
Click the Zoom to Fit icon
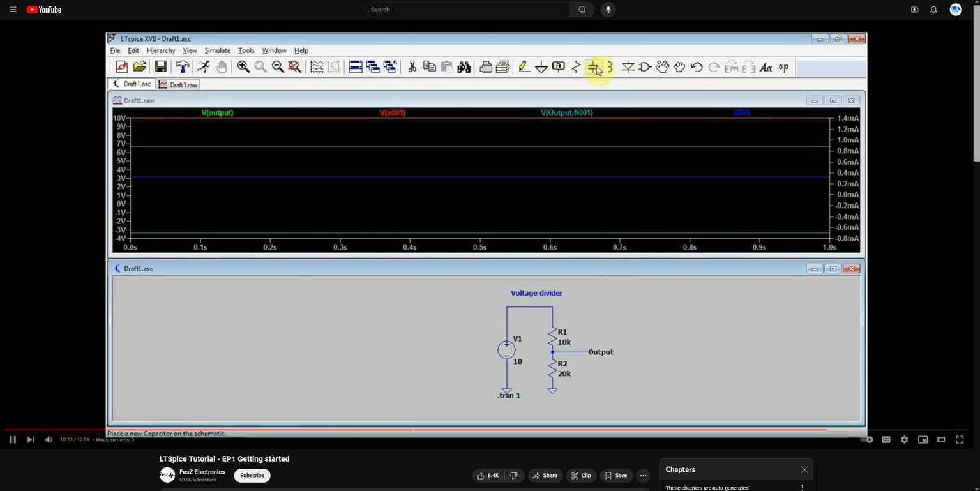[x=295, y=67]
